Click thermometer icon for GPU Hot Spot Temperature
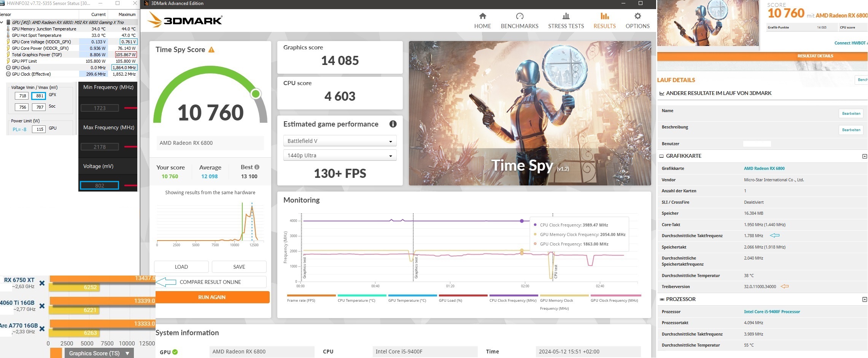This screenshot has height=358, width=868. 8,35
